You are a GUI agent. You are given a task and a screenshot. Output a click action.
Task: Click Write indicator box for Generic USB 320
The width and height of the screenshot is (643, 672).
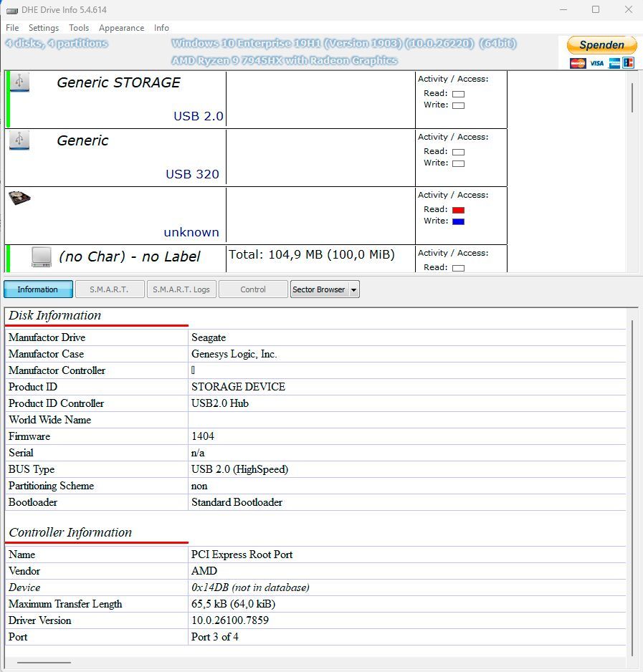click(458, 163)
